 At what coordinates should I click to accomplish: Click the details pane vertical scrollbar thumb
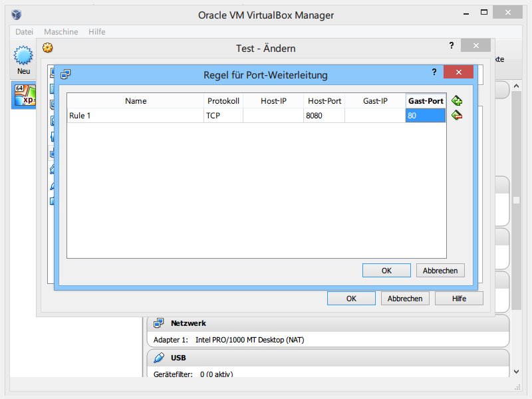[516, 200]
